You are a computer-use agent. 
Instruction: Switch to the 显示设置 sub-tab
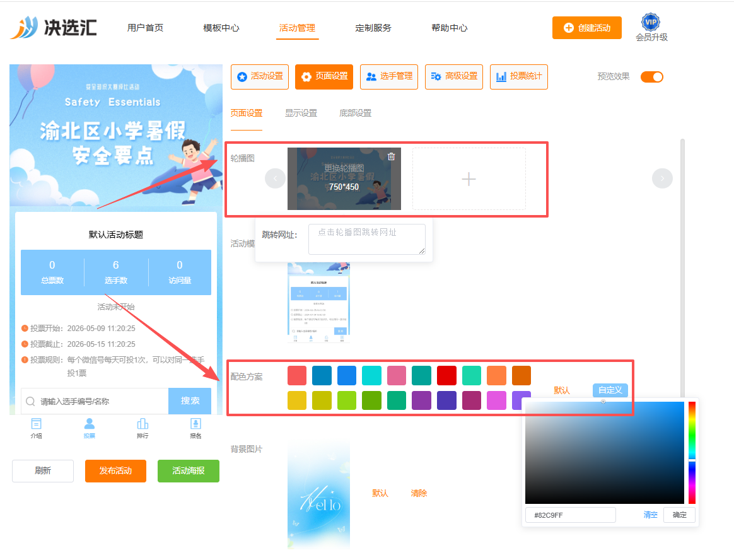301,114
